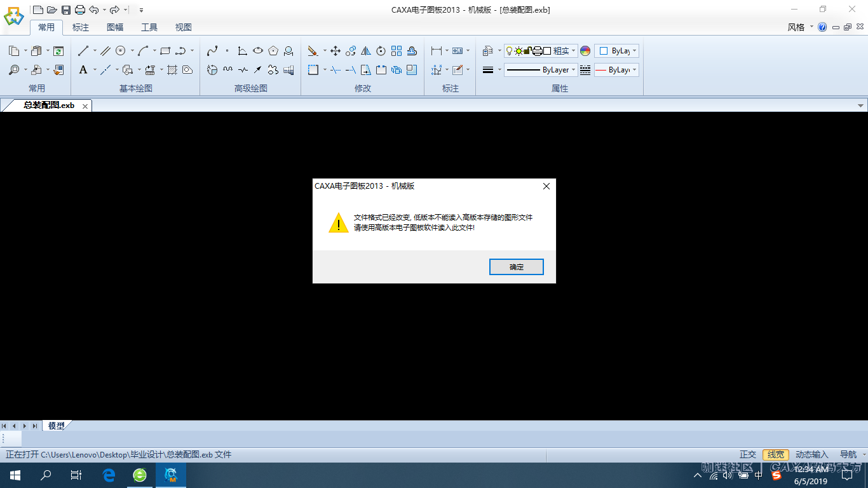
Task: Choose the Ellipse tool in advanced drawing
Action: (258, 51)
